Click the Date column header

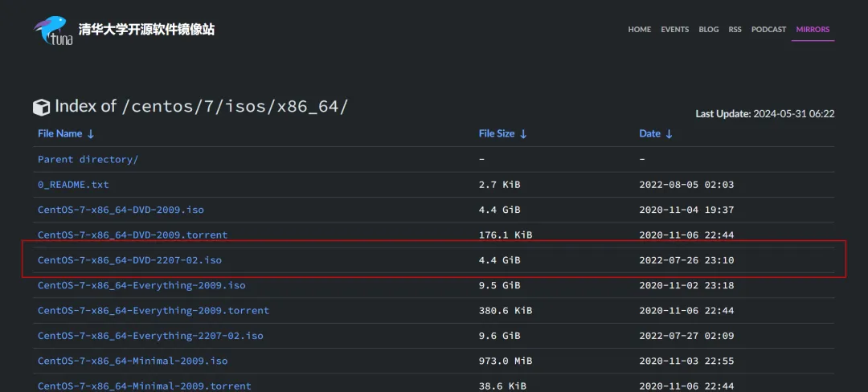coord(650,134)
